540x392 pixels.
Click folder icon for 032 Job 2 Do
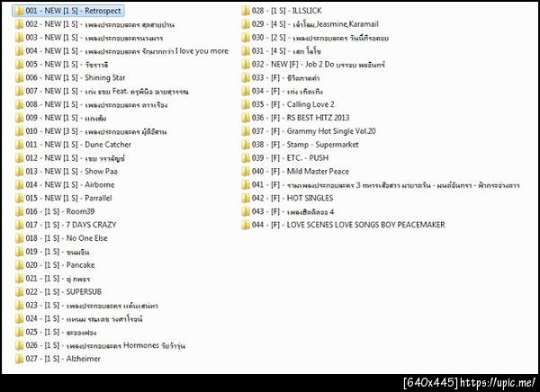[x=246, y=65]
